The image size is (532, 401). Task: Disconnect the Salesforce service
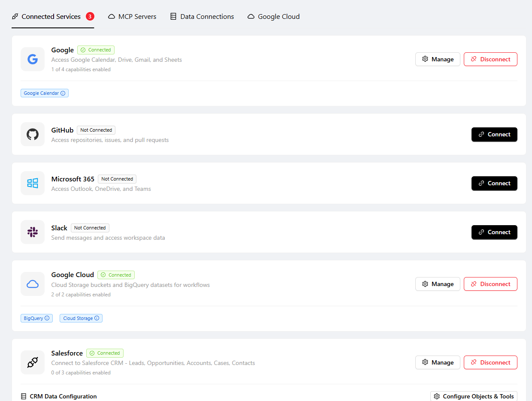point(490,362)
